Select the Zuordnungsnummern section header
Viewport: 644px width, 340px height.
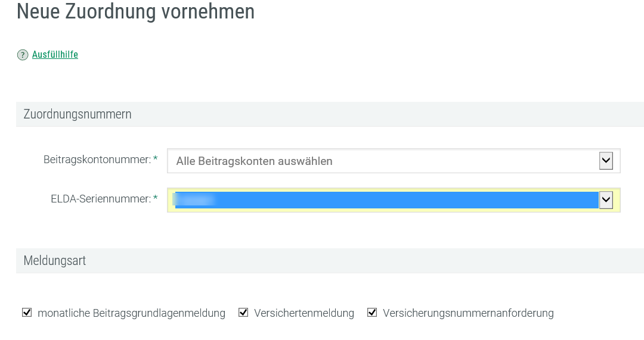[78, 114]
